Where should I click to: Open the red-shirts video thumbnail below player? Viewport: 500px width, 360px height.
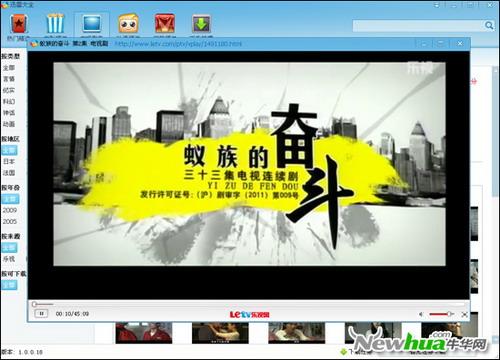point(144,333)
